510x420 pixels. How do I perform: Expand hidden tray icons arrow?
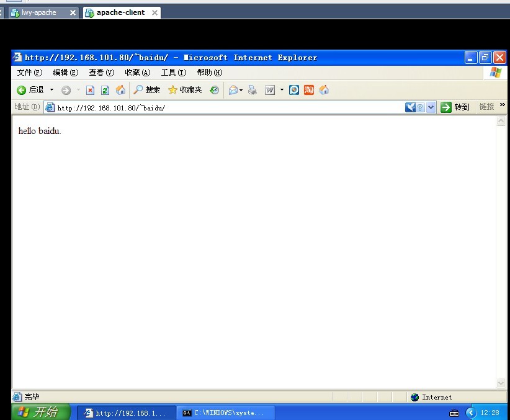point(471,413)
